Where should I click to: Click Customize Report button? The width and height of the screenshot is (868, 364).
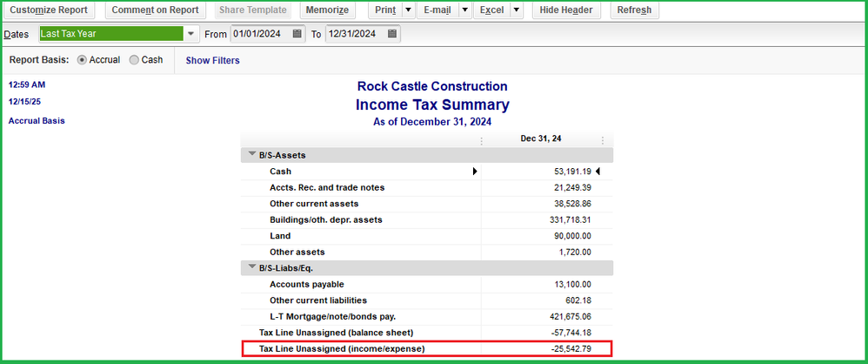coord(50,10)
